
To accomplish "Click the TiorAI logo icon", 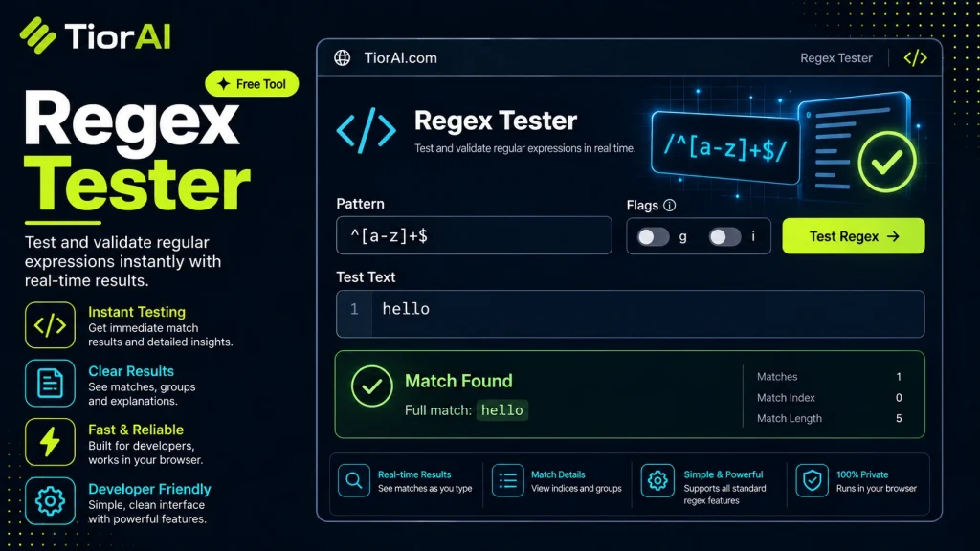I will (x=38, y=35).
